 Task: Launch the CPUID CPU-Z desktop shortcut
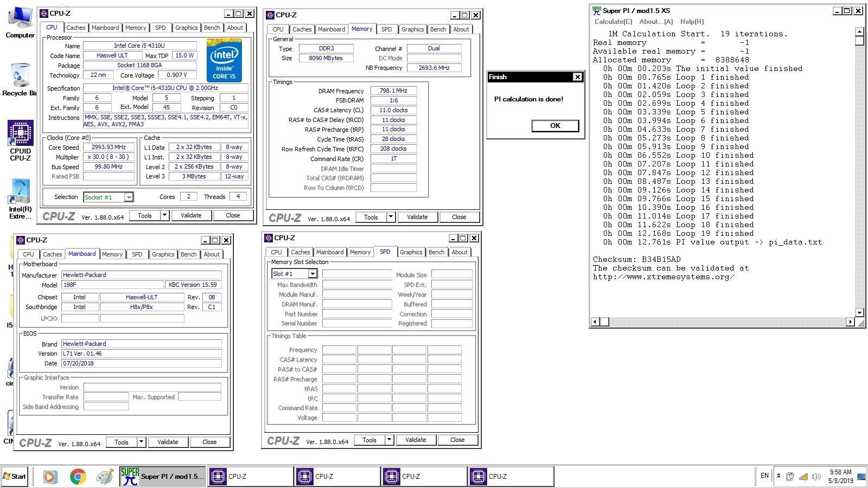click(20, 141)
